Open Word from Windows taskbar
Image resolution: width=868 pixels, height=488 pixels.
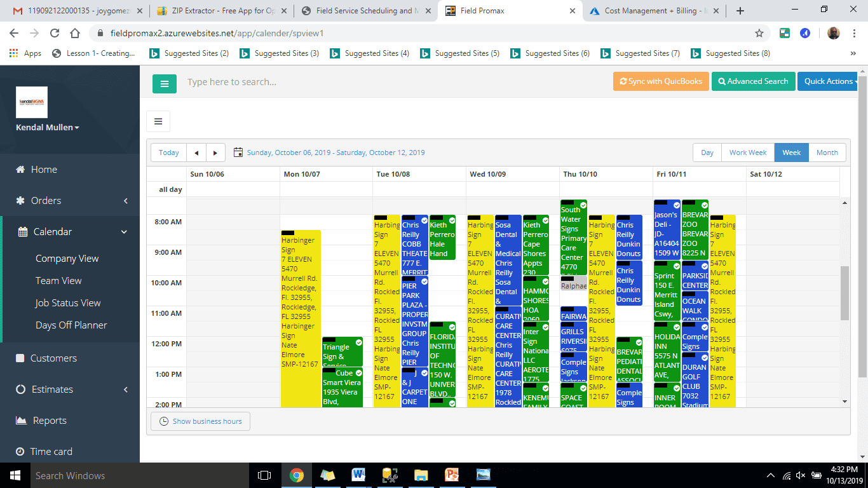[x=358, y=475]
